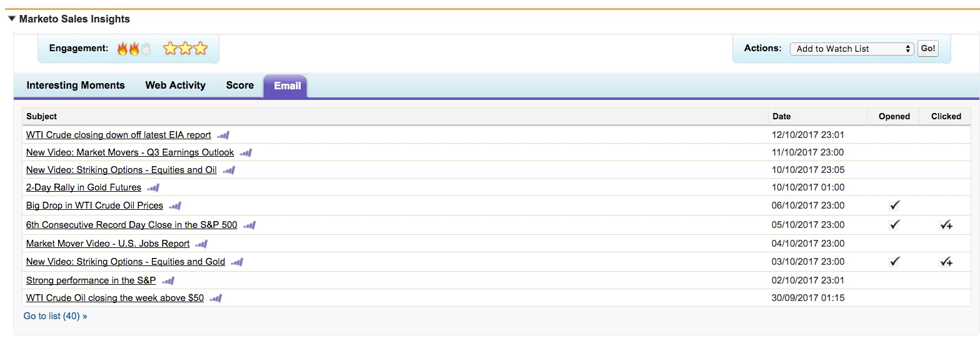Viewport: 980px width, 351px height.
Task: Open New Video: Striking Options - Equities and Gold
Action: (126, 262)
